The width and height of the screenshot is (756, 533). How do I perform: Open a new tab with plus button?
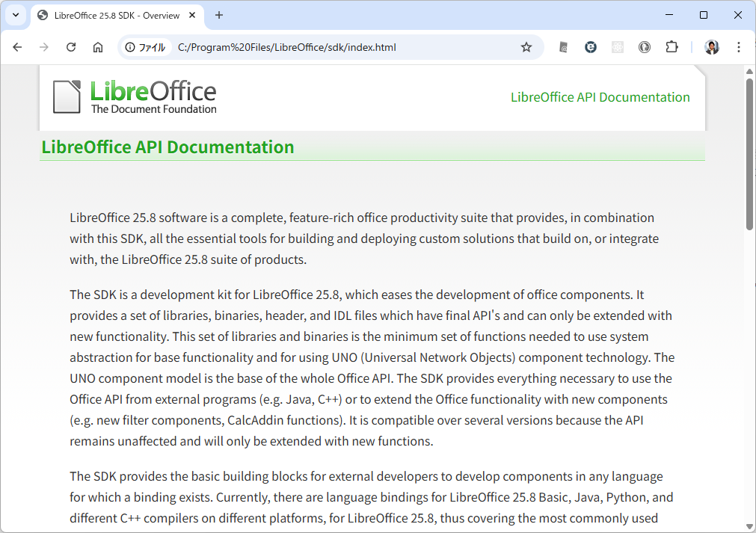(x=219, y=15)
